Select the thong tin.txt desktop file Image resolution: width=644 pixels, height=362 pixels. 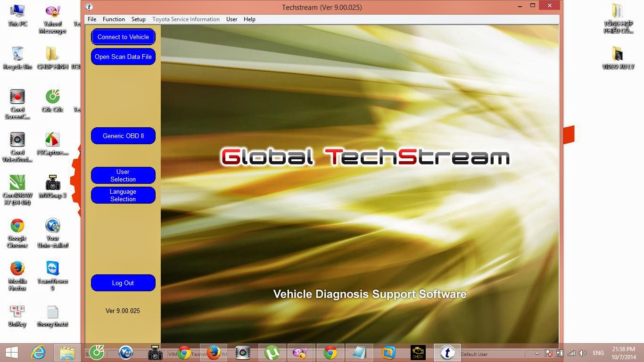(52, 315)
